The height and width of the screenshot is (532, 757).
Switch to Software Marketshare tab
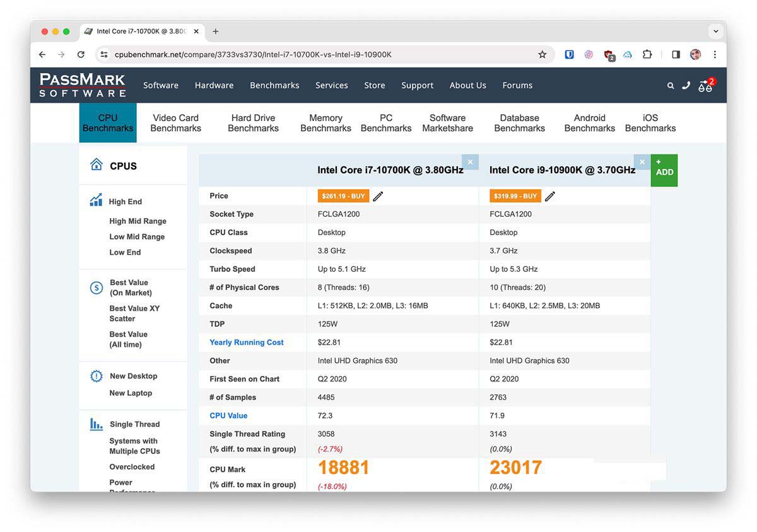pyautogui.click(x=448, y=123)
